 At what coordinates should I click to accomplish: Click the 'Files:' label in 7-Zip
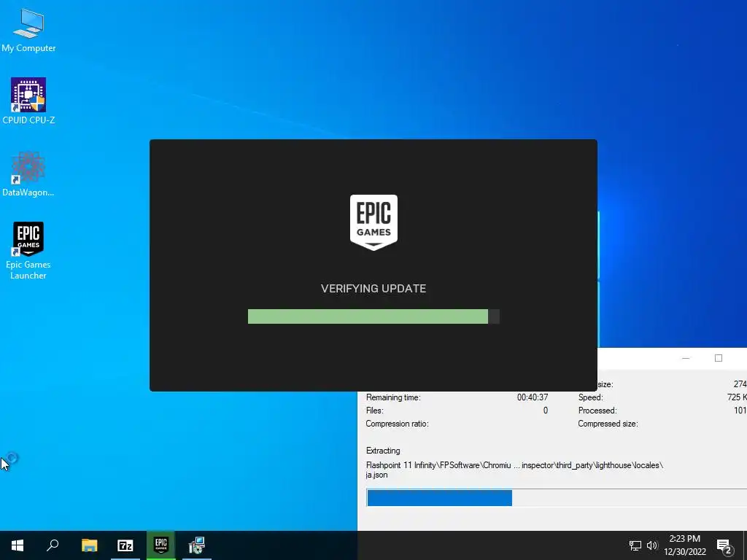click(374, 411)
